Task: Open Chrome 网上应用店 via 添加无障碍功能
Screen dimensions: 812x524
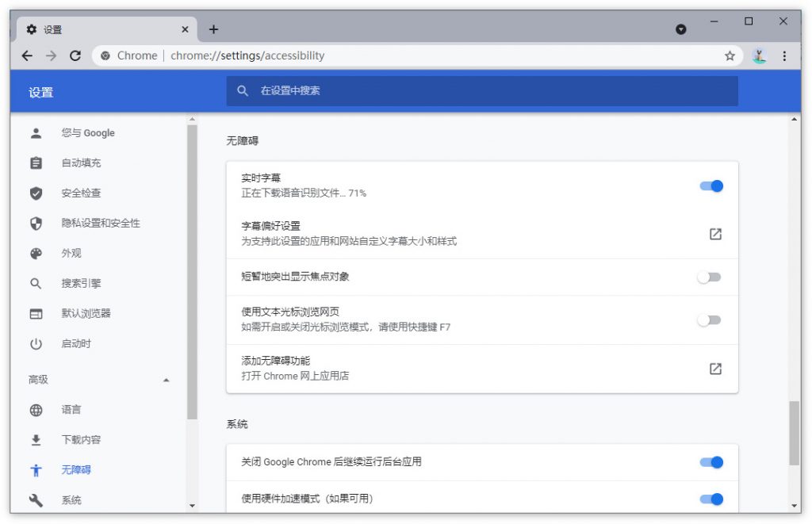Action: (715, 368)
